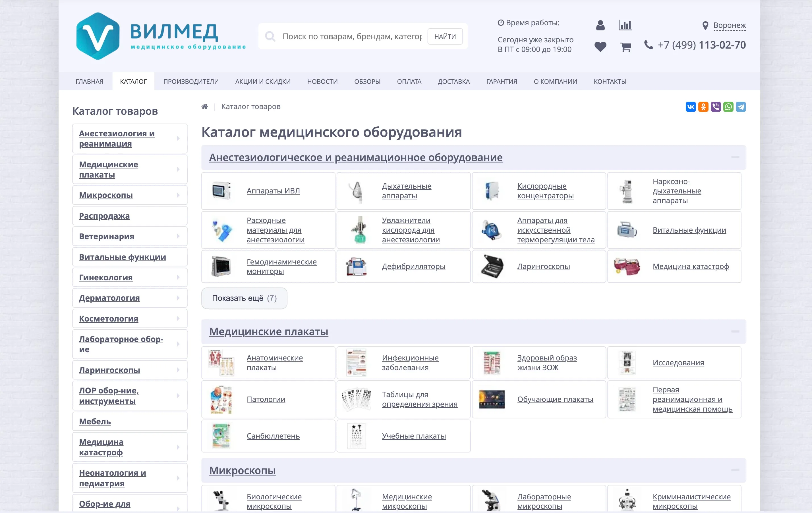This screenshot has width=812, height=513.
Task: Open the Контакты menu item
Action: 610,81
